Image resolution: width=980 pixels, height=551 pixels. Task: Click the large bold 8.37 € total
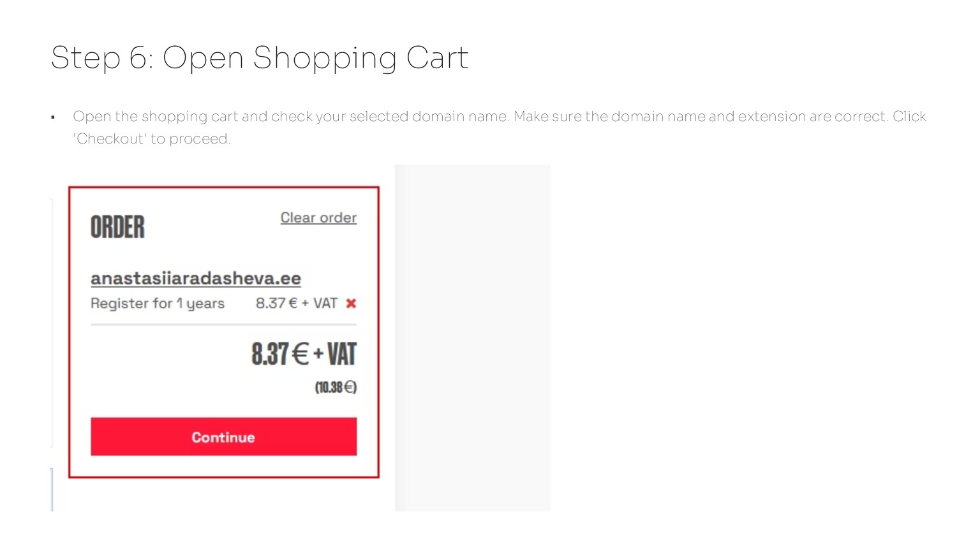pos(271,355)
